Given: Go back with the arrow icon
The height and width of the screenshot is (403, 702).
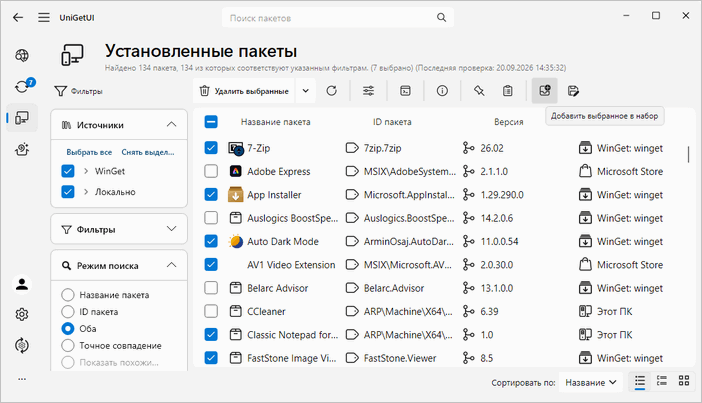Looking at the screenshot, I should pos(18,17).
